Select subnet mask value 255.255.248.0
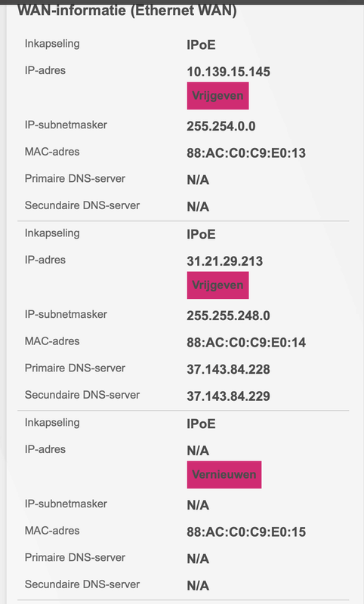 [228, 316]
